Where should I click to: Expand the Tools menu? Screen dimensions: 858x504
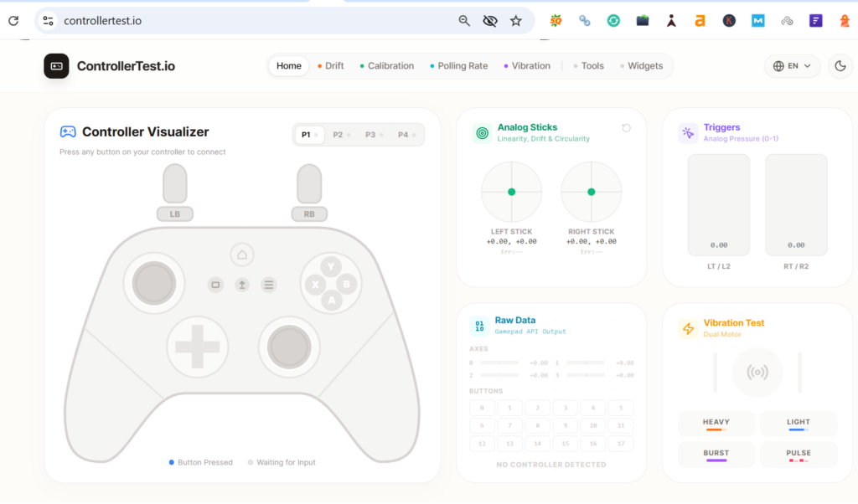click(x=589, y=65)
